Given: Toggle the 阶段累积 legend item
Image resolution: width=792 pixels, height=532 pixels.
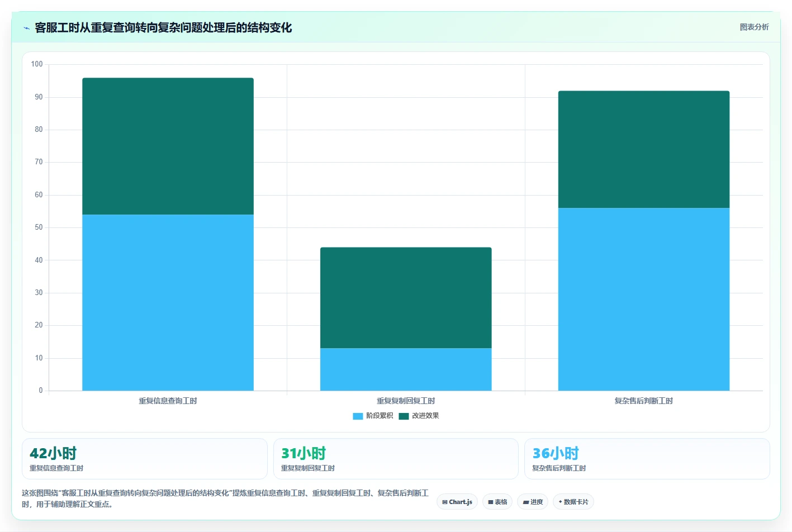Looking at the screenshot, I should pos(373,416).
